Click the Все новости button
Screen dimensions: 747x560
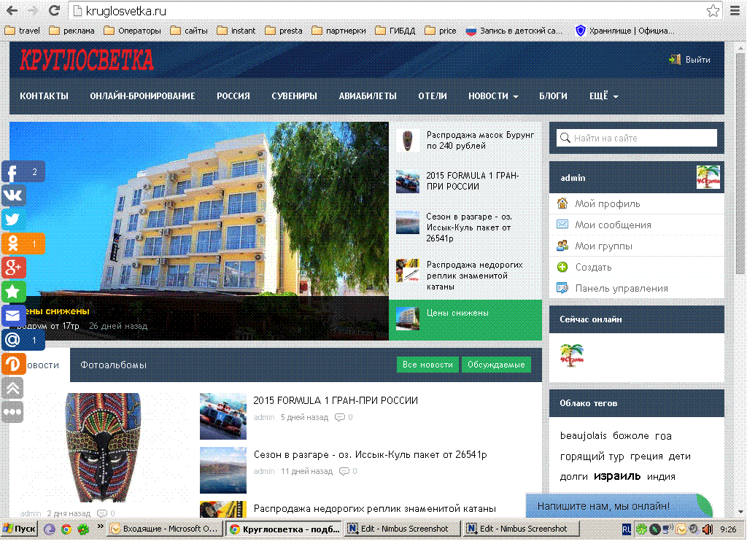coord(427,365)
